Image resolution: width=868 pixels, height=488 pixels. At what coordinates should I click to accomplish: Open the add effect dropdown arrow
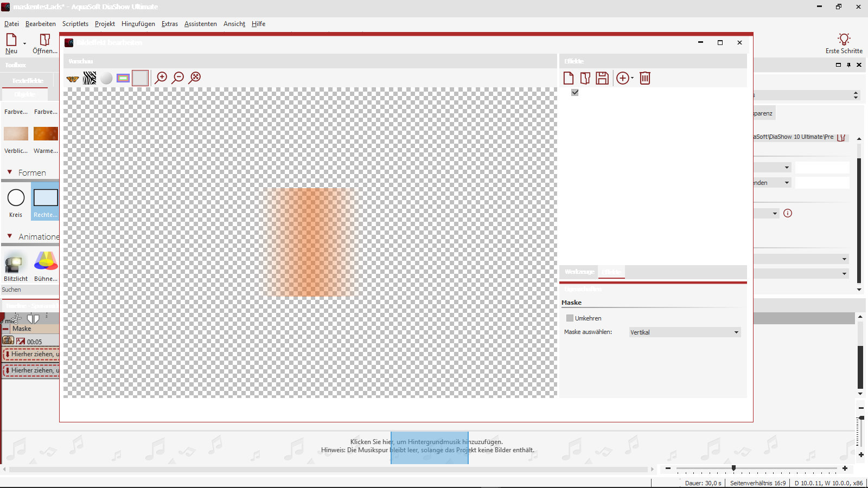point(633,78)
